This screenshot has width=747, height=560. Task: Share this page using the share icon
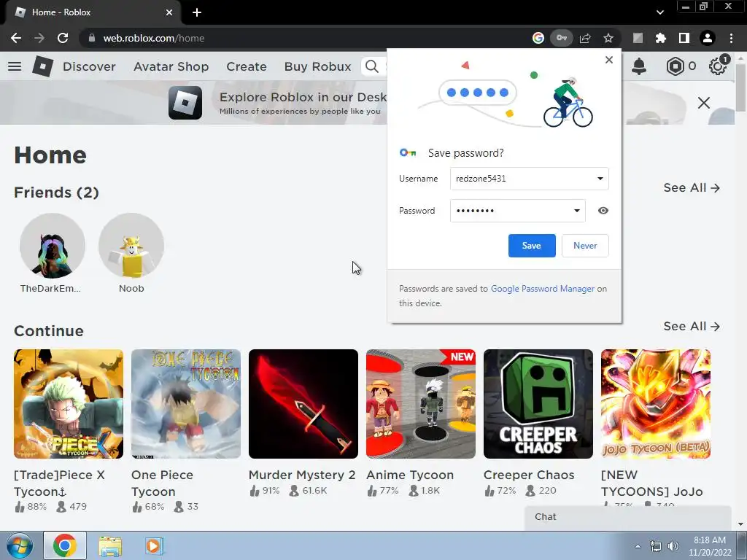(585, 38)
